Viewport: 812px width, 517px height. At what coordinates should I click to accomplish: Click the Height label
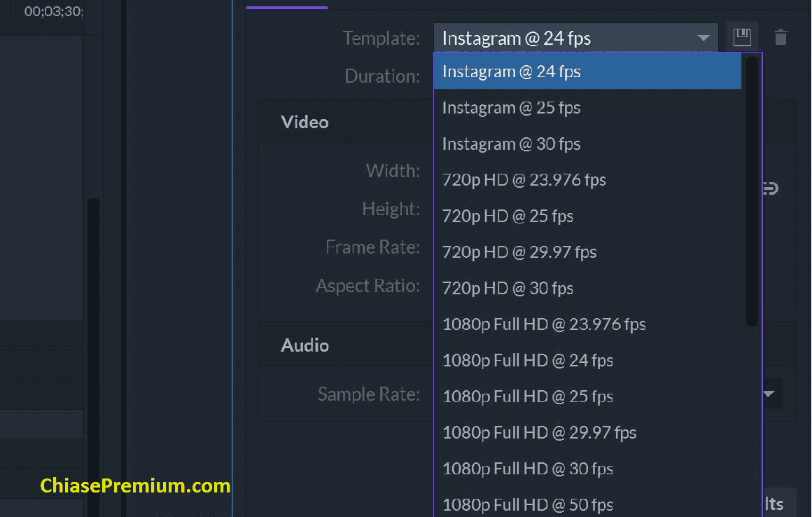[x=391, y=209]
